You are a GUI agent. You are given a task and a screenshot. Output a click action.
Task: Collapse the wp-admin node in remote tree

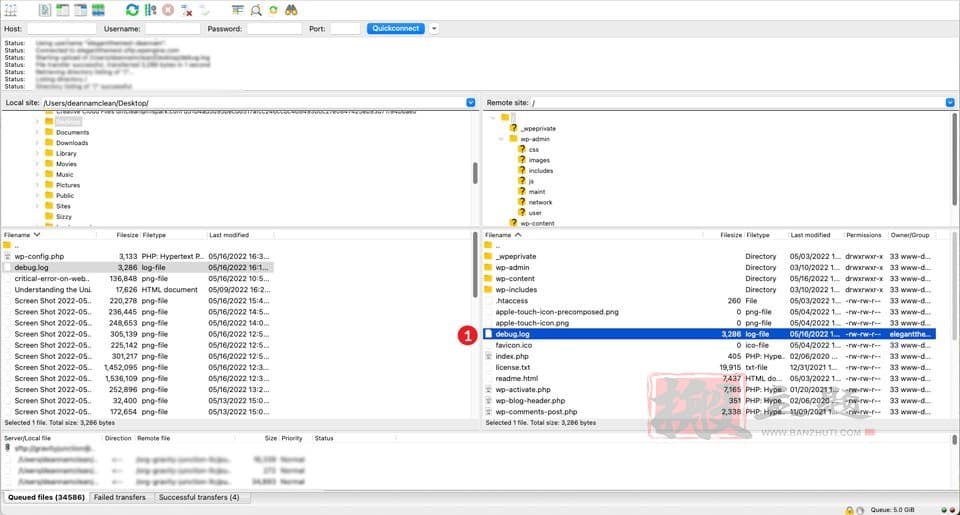(501, 139)
